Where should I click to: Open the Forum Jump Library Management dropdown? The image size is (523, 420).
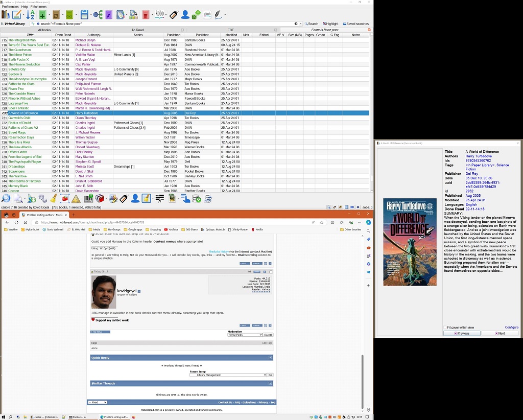click(x=228, y=375)
